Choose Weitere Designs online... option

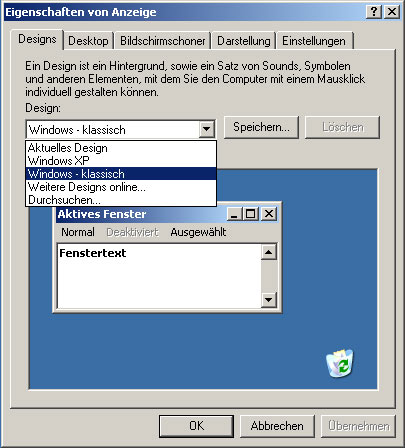click(121, 187)
